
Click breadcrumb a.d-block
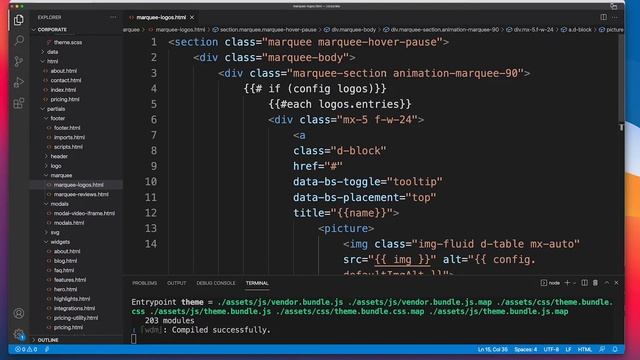(x=576, y=30)
